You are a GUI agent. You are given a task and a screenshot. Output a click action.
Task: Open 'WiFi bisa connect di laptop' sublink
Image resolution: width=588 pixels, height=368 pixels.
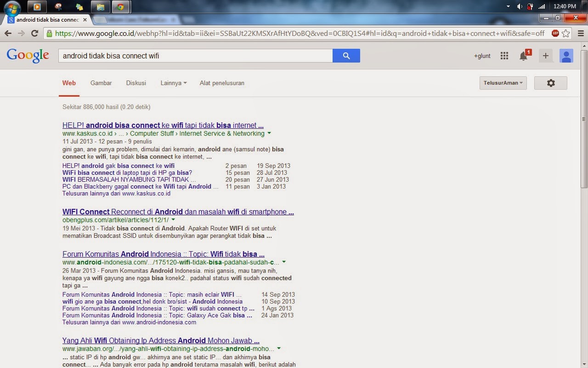click(127, 172)
